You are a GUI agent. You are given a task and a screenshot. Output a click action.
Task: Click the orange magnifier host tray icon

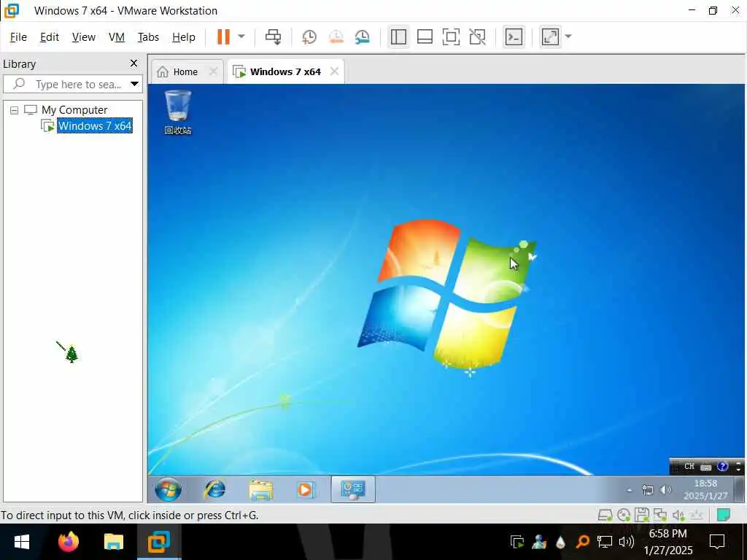tap(582, 542)
